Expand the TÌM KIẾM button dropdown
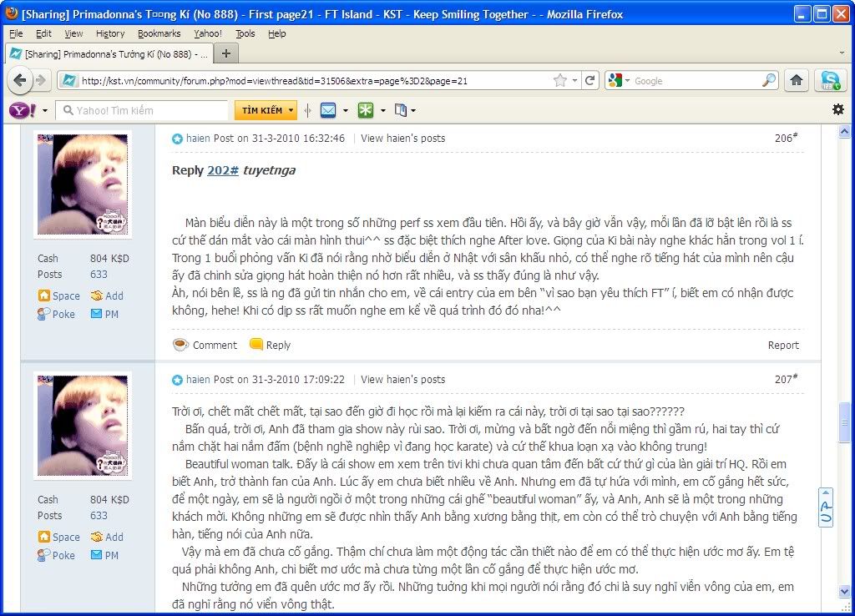Viewport: 855px width, 616px height. 291,111
